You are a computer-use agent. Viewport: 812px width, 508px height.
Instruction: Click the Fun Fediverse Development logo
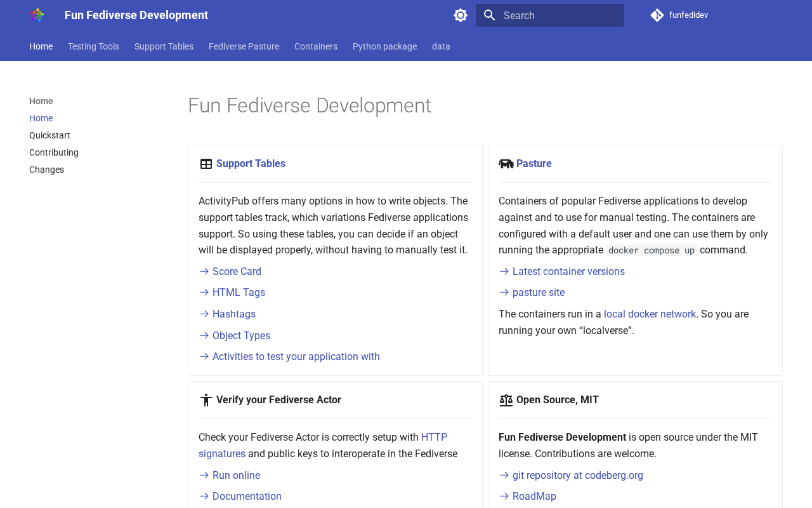37,15
